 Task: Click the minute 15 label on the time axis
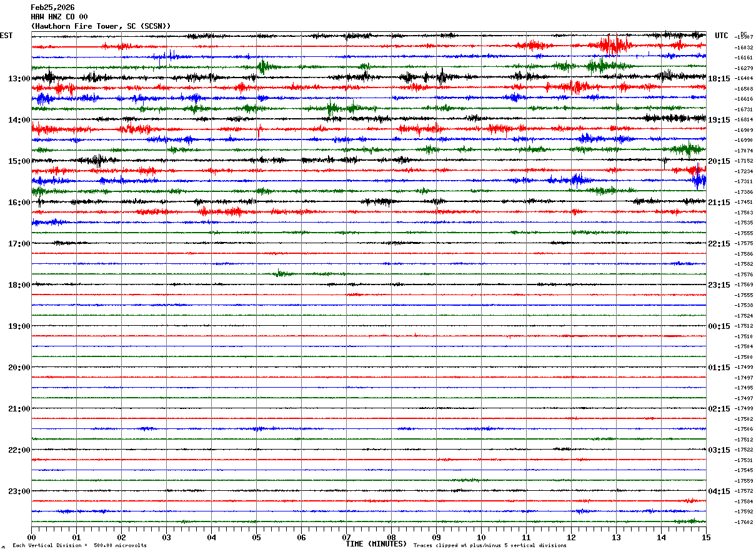point(706,537)
